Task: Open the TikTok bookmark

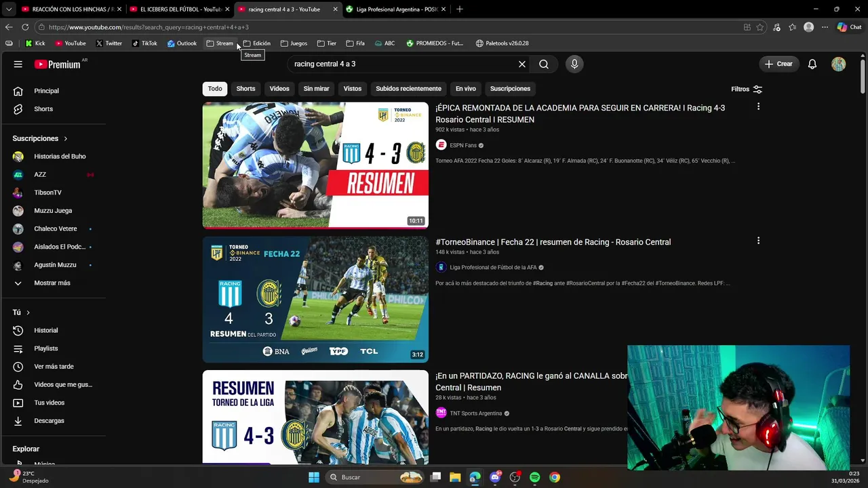Action: [x=144, y=43]
